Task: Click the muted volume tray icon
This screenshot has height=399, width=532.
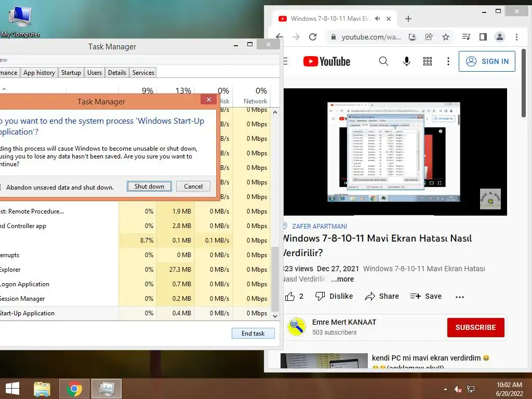Action: point(458,389)
